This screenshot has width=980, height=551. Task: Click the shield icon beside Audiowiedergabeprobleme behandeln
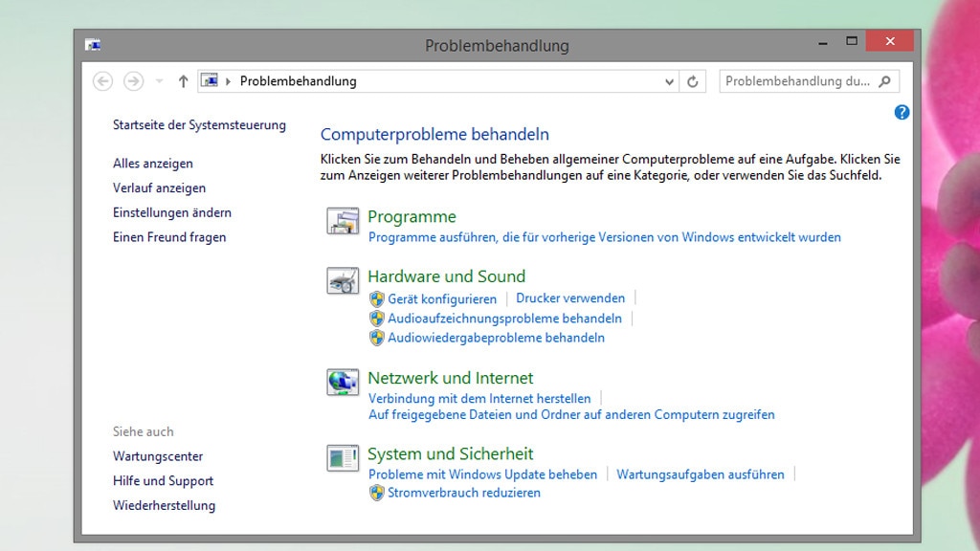coord(376,338)
